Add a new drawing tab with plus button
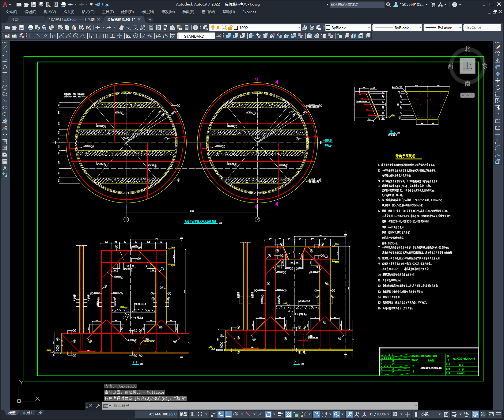This screenshot has width=504, height=420. click(150, 19)
